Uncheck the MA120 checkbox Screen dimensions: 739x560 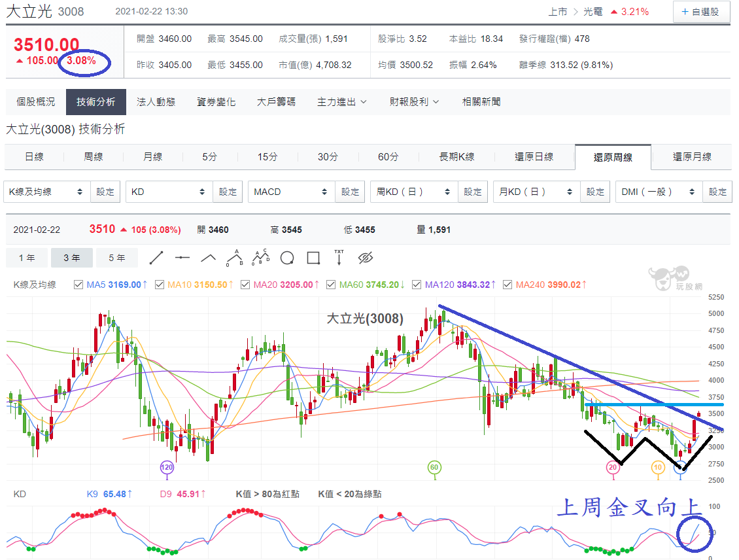417,285
